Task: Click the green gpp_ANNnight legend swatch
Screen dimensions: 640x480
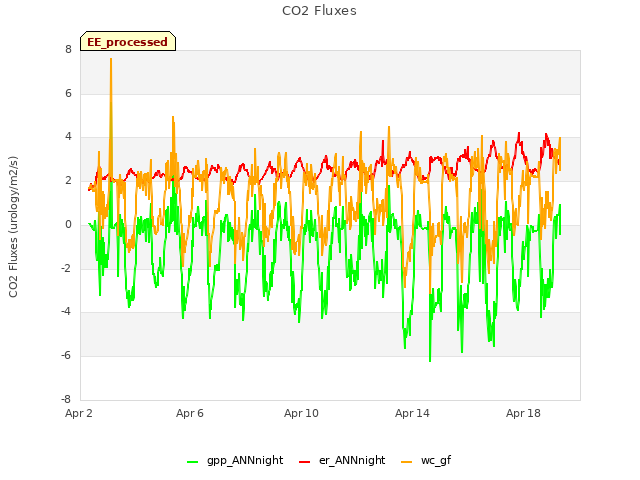Action: 192,462
